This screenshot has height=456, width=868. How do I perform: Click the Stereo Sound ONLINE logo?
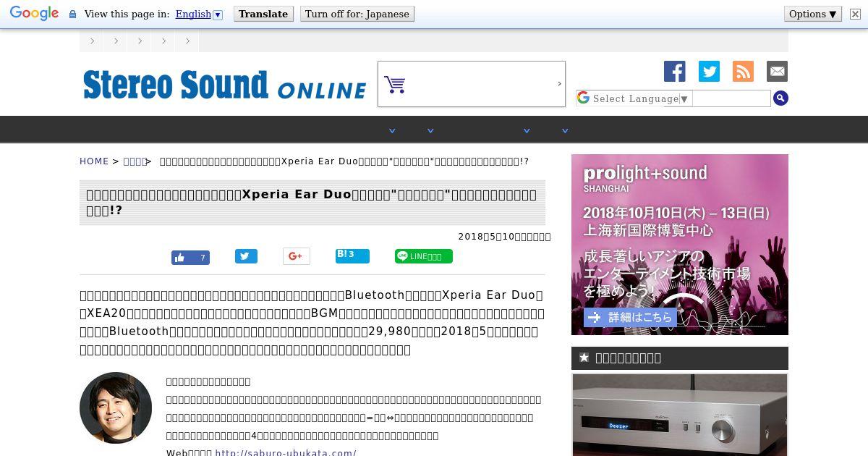click(225, 85)
